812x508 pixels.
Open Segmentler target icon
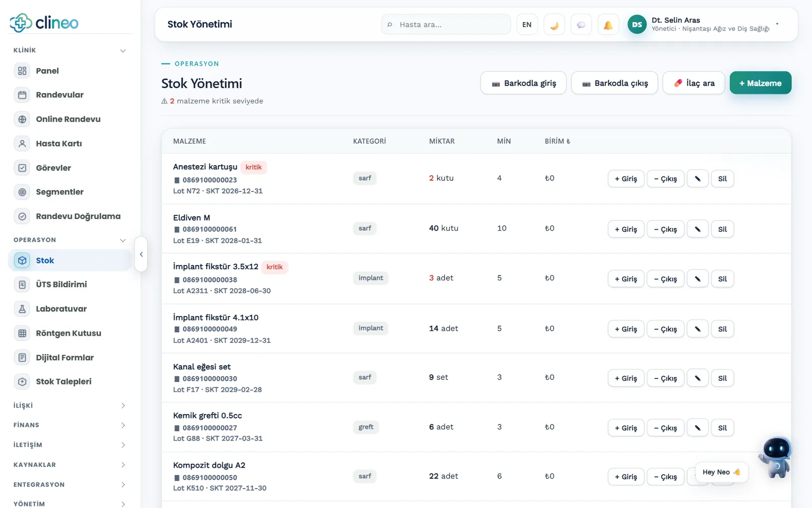[x=22, y=192]
